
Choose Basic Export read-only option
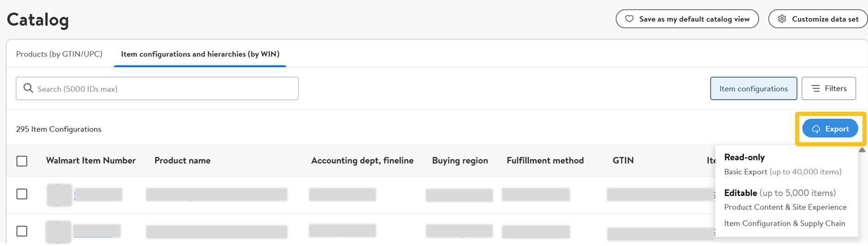tap(783, 172)
